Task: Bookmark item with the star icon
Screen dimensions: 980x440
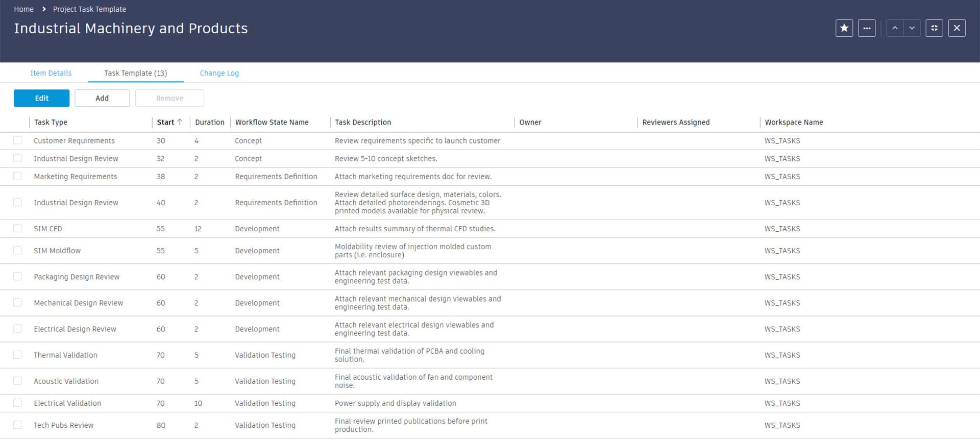Action: pyautogui.click(x=844, y=28)
